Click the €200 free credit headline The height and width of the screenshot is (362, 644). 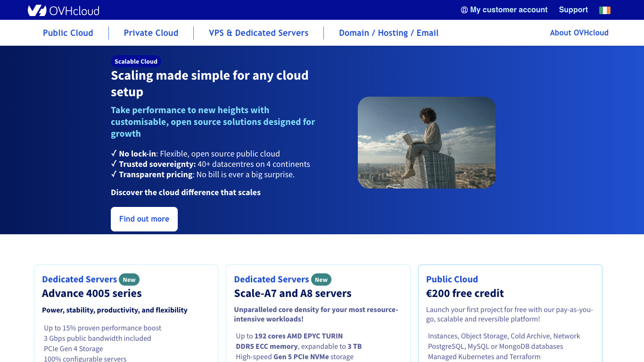click(x=465, y=293)
